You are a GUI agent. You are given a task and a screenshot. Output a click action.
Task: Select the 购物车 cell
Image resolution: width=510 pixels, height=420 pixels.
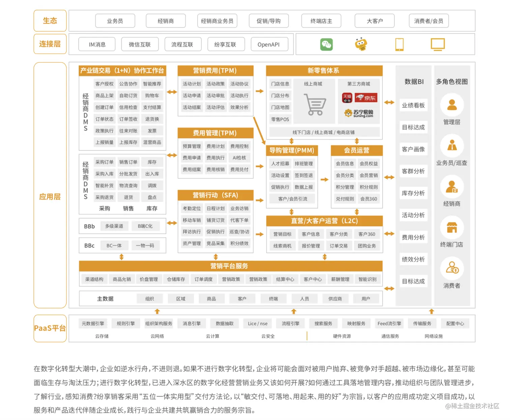click(152, 95)
